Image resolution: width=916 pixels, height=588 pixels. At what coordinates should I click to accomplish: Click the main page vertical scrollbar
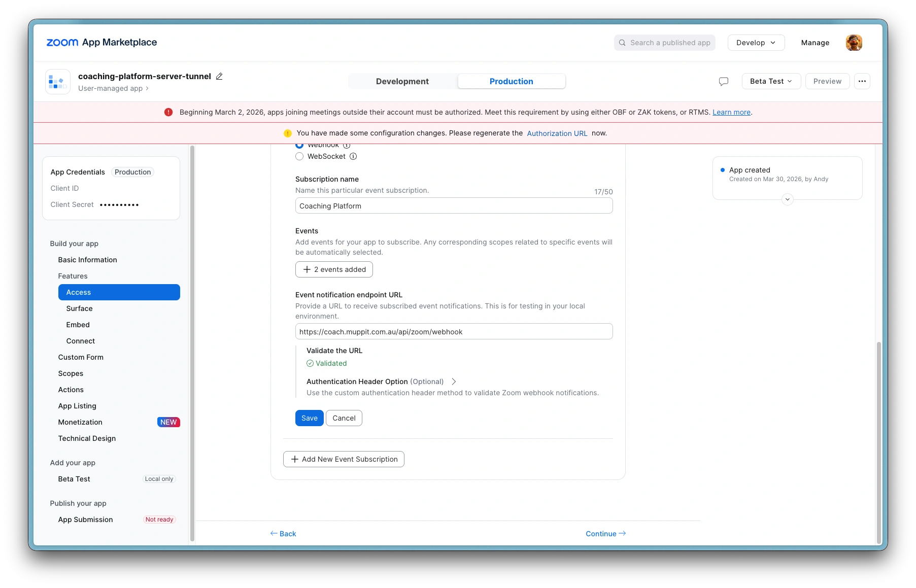(x=878, y=441)
